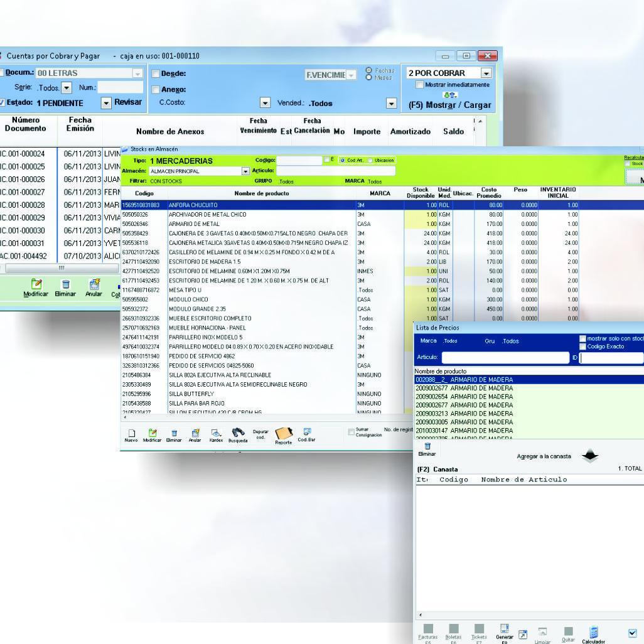The image size is (644, 644).
Task: Click Modificar icon in Stocks en Almacén toolbar
Action: point(153,433)
